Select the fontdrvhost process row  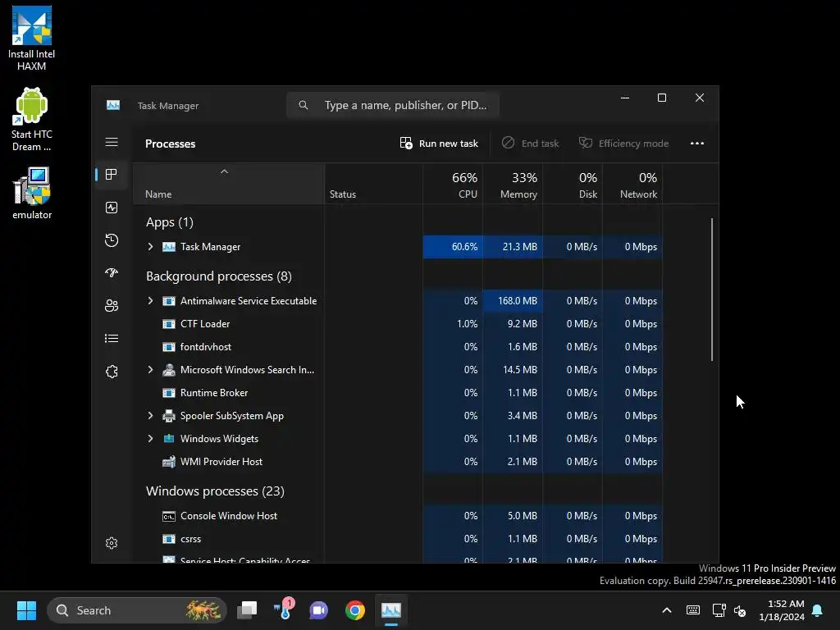tap(398, 347)
